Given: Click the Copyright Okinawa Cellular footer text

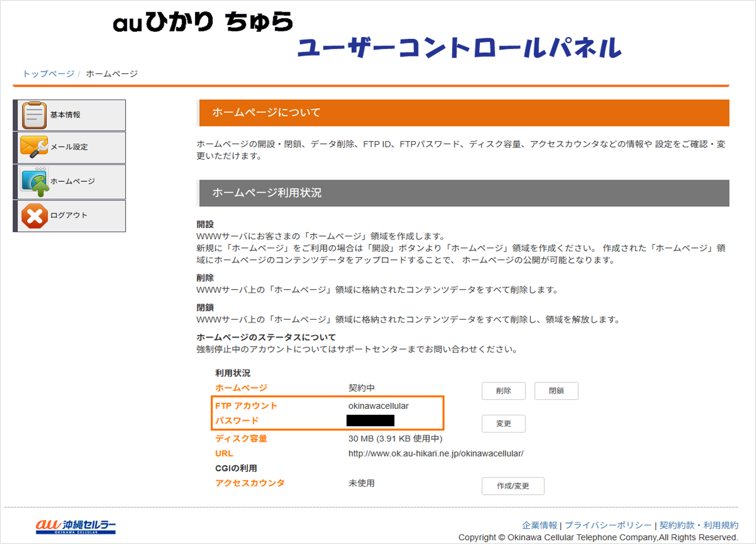Looking at the screenshot, I should coord(598,537).
